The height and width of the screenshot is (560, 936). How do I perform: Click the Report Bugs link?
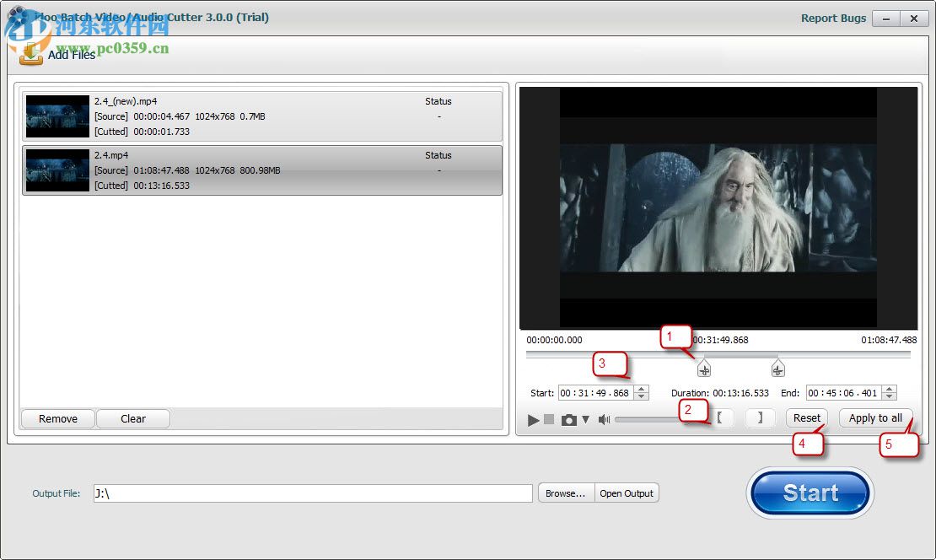coord(833,18)
